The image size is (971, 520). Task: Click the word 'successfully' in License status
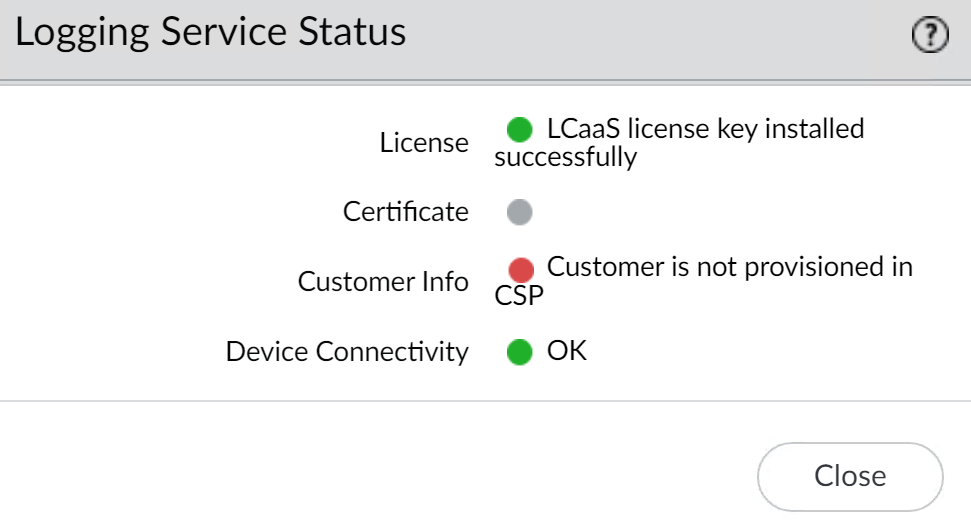coord(565,157)
